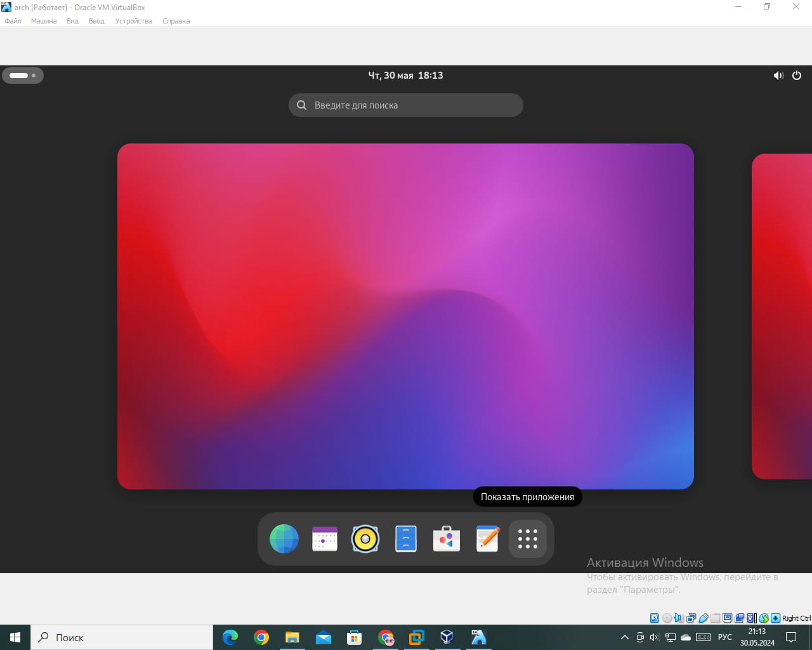Open the Файл menu in VirtualBox
The width and height of the screenshot is (812, 650).
click(x=13, y=21)
